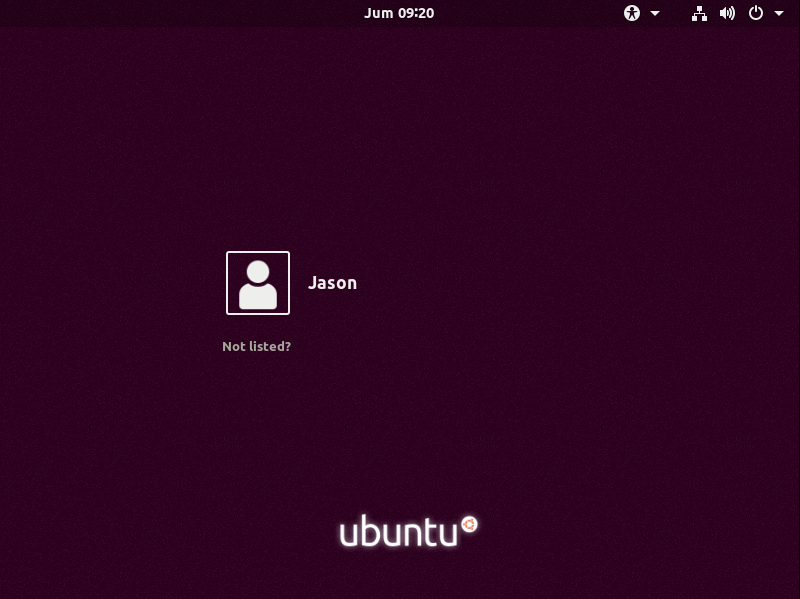Click the volume speaker icon
Screen dimensions: 800x599
[727, 13]
